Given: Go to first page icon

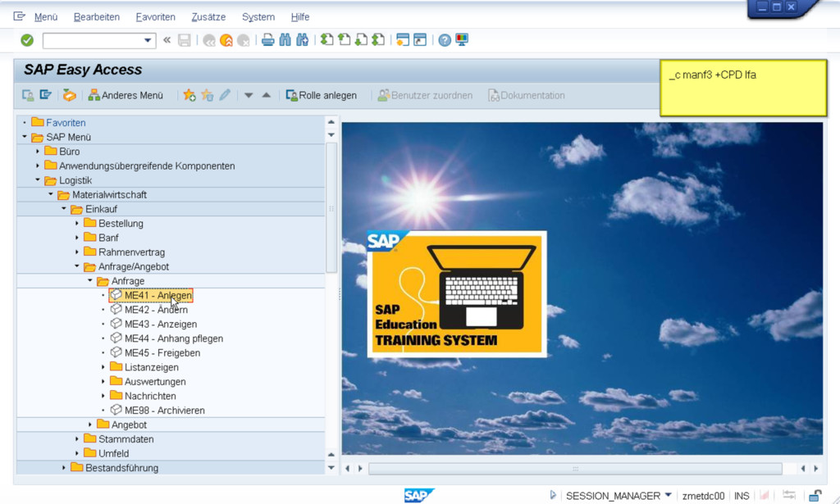Looking at the screenshot, I should click(326, 39).
